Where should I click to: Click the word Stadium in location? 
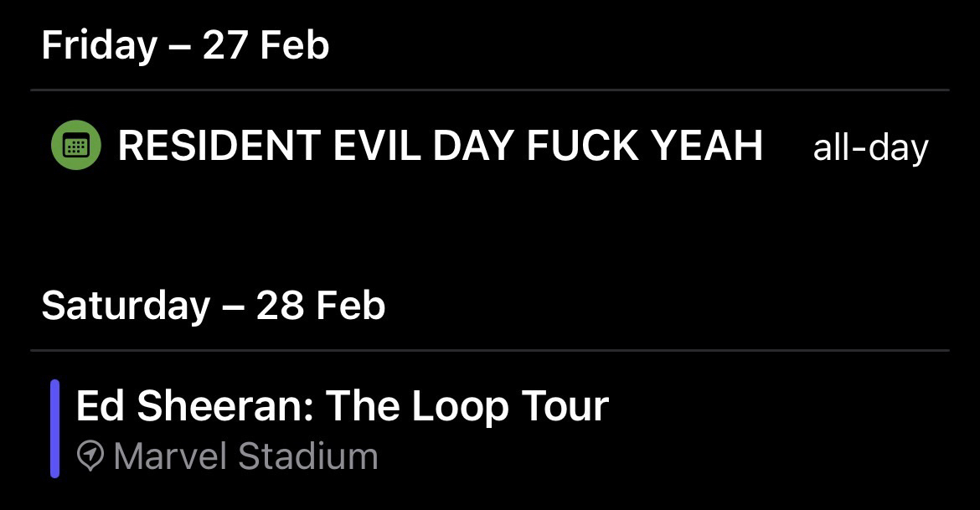pos(307,457)
